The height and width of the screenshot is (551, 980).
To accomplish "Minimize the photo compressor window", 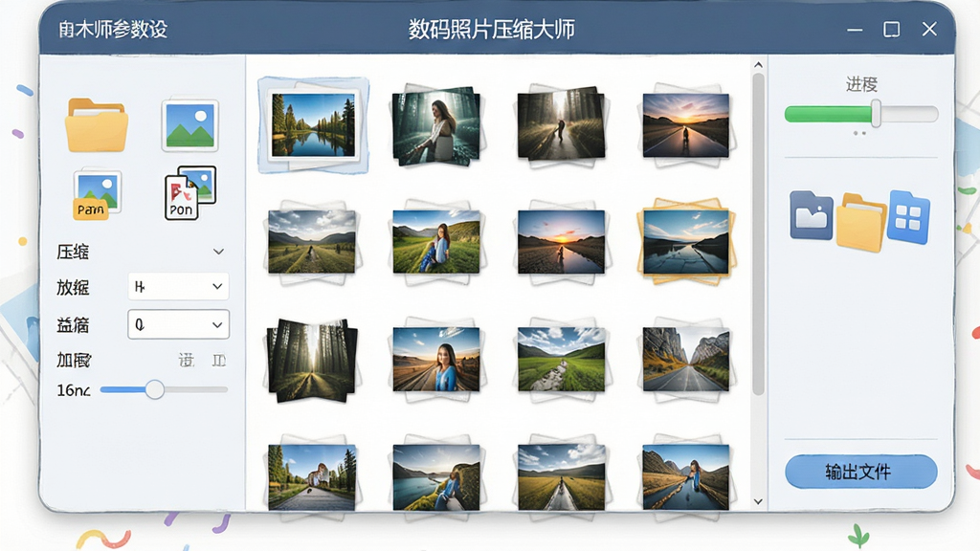I will (855, 30).
